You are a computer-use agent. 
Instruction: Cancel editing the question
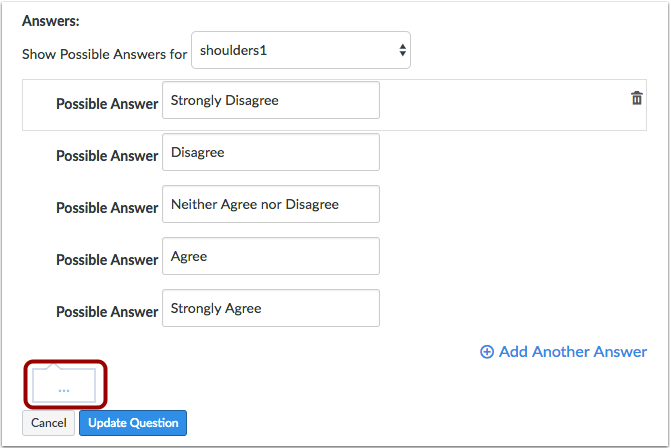(x=48, y=423)
